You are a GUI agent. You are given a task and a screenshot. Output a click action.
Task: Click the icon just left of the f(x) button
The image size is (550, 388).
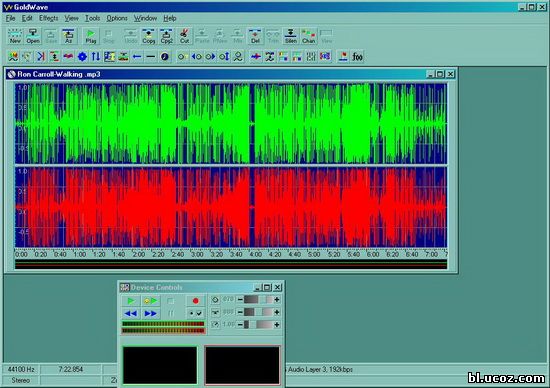343,56
